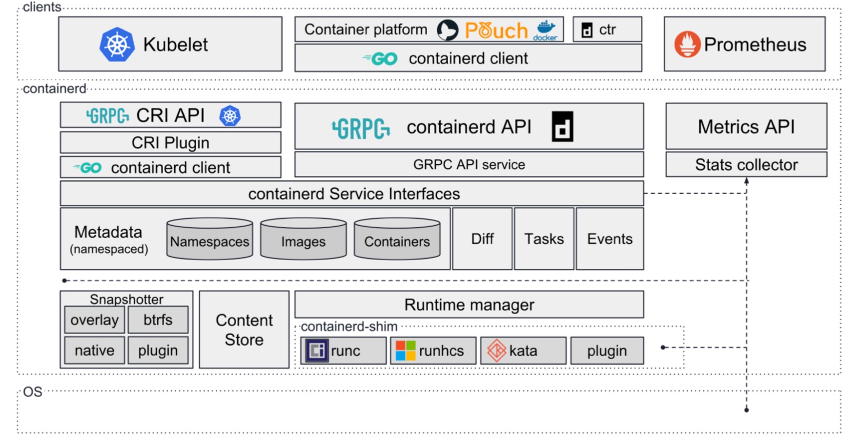Click the "runc" label

(346, 351)
